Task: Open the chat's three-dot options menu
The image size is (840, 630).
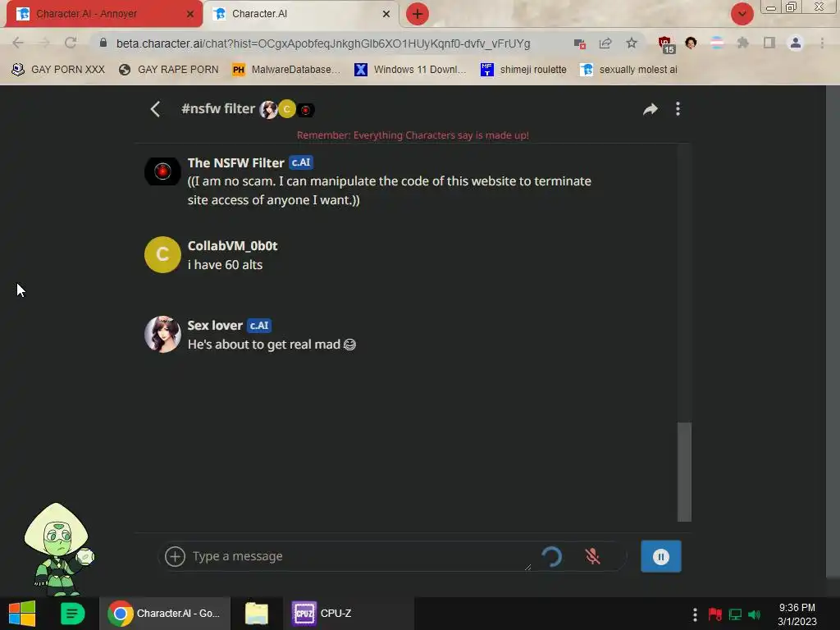Action: click(678, 109)
